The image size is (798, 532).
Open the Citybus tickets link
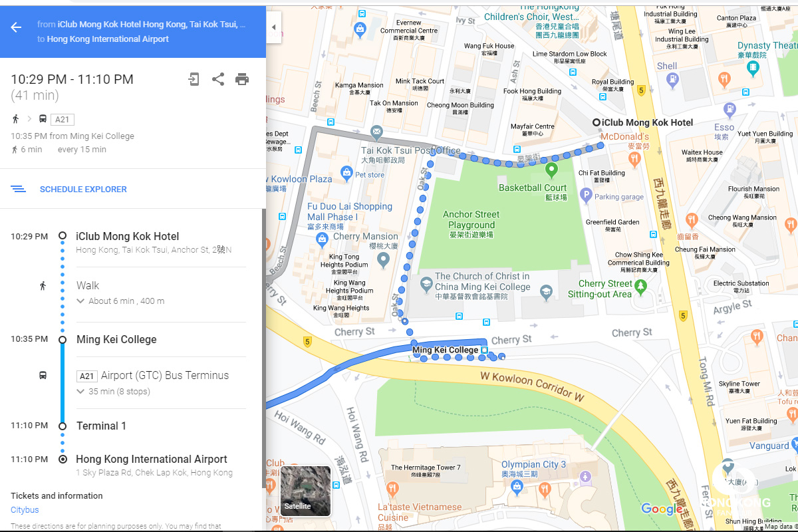[25, 510]
